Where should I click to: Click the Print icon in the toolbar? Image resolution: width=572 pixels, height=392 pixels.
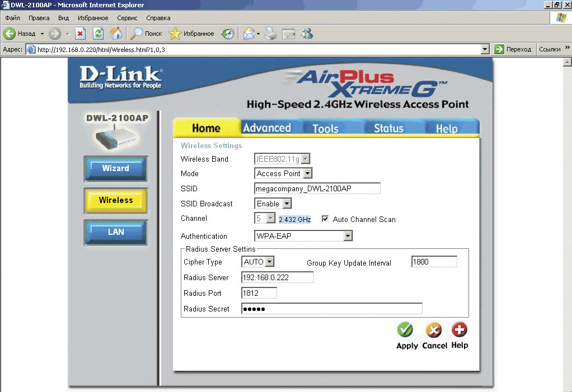271,34
